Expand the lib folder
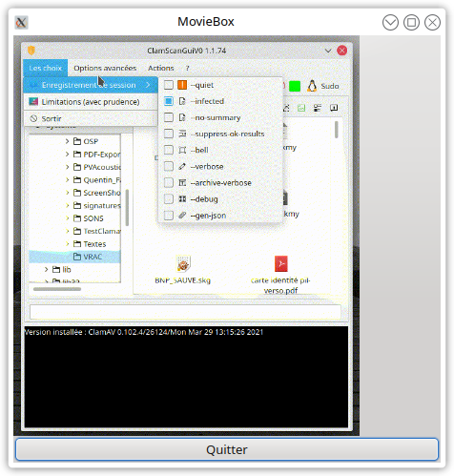Image resolution: width=454 pixels, height=476 pixels. [47, 270]
